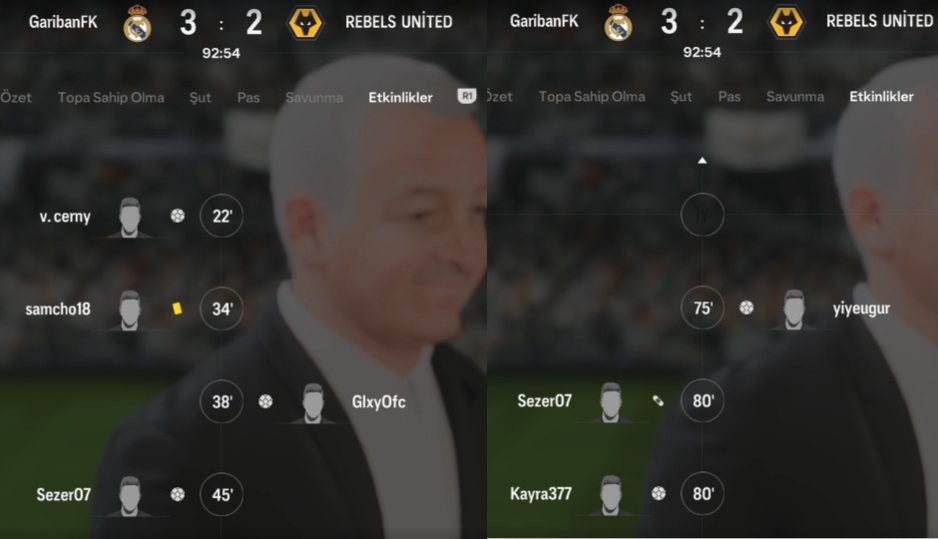Click Kayra377's goal ball icon

point(659,493)
